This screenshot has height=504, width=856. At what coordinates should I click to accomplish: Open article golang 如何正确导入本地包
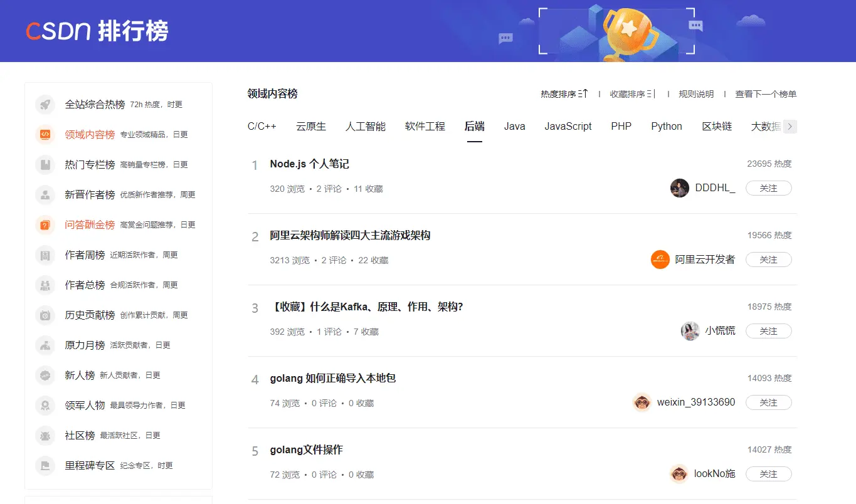333,379
